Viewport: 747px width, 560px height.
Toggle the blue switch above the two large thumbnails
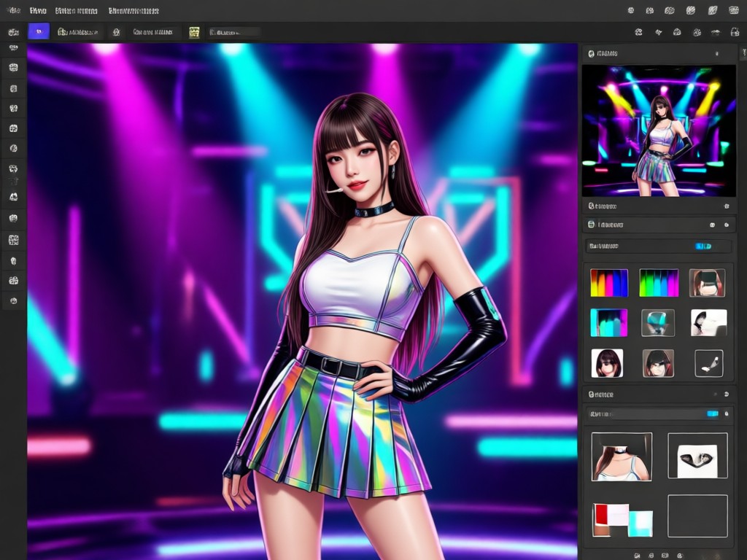[x=712, y=414]
